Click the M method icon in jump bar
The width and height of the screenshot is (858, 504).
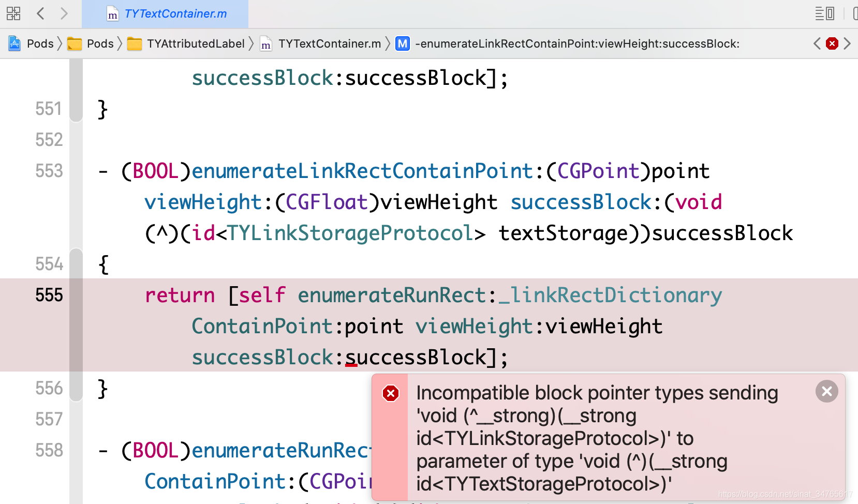click(x=403, y=43)
